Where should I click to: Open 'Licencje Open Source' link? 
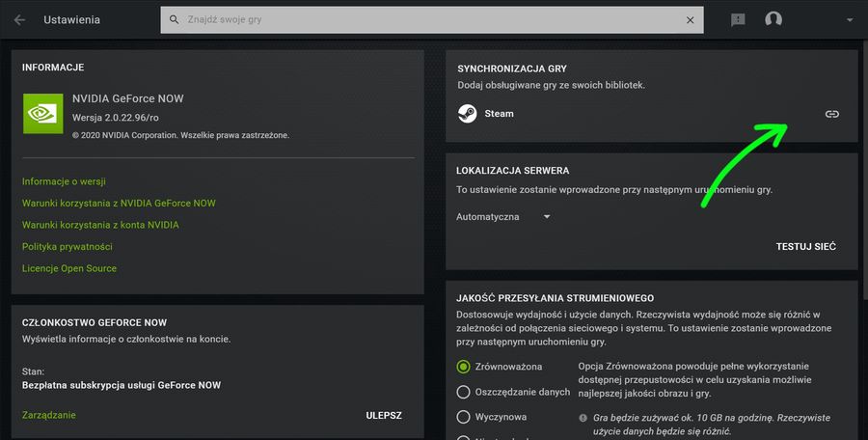tap(69, 268)
